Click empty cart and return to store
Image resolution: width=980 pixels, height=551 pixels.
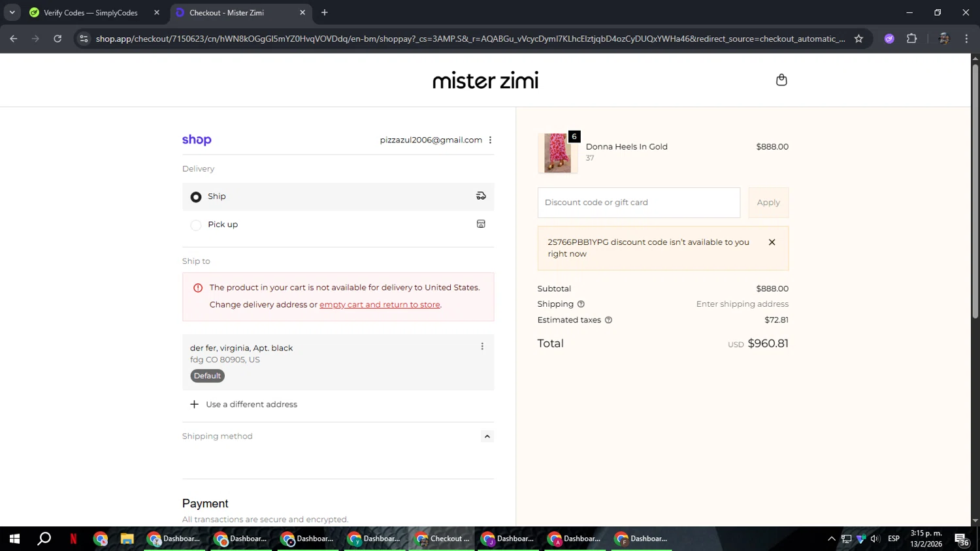click(x=380, y=305)
